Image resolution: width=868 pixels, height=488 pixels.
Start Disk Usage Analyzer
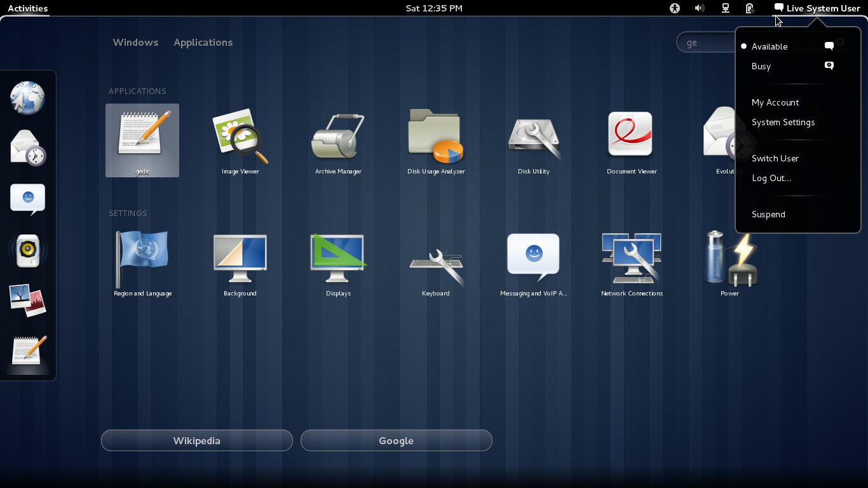pyautogui.click(x=435, y=137)
